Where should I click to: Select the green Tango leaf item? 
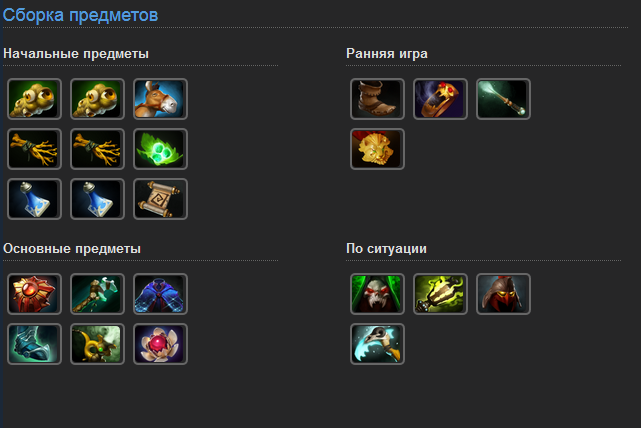point(160,149)
